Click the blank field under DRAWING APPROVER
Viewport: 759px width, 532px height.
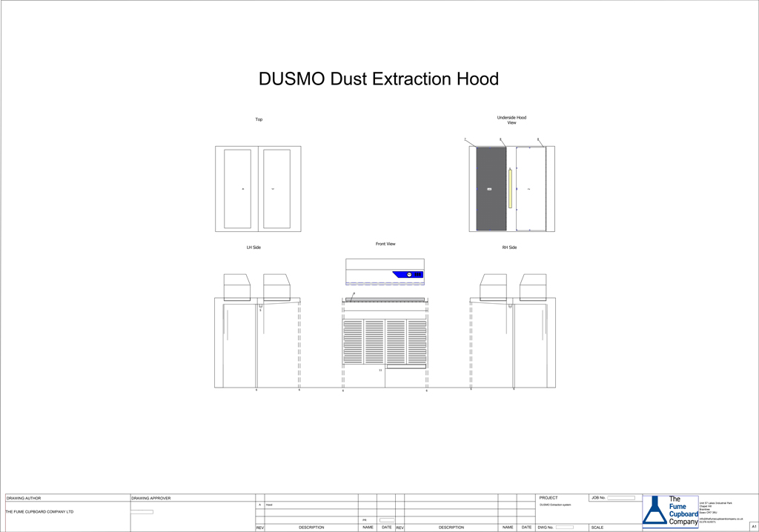[142, 512]
